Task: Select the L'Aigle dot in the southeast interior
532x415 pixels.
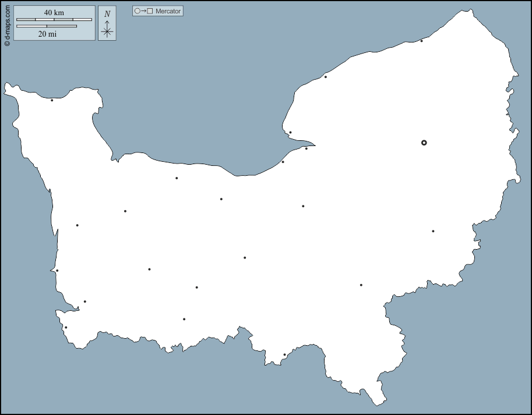Action: click(x=361, y=285)
